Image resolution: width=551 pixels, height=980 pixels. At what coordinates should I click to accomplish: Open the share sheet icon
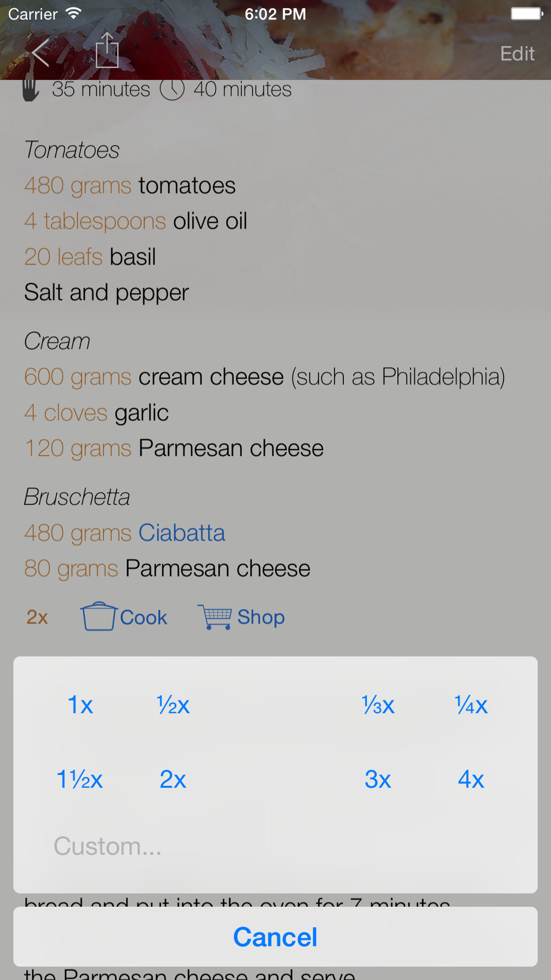(107, 51)
